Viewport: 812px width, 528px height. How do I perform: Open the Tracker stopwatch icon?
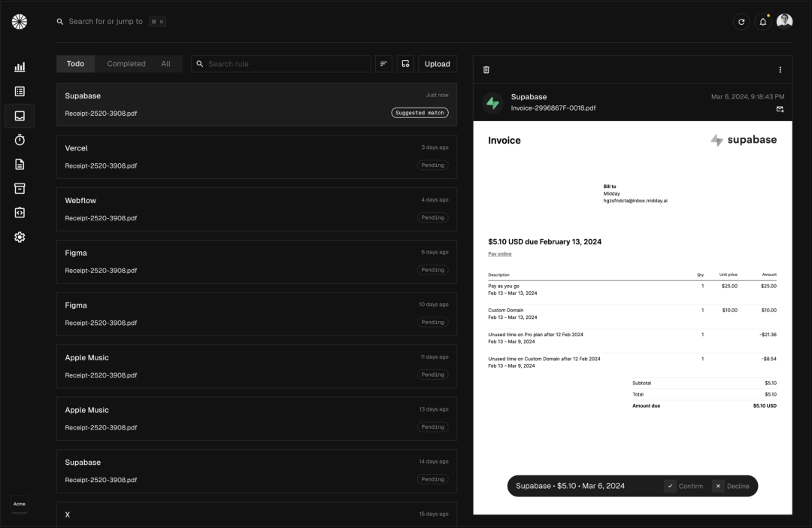coord(20,140)
